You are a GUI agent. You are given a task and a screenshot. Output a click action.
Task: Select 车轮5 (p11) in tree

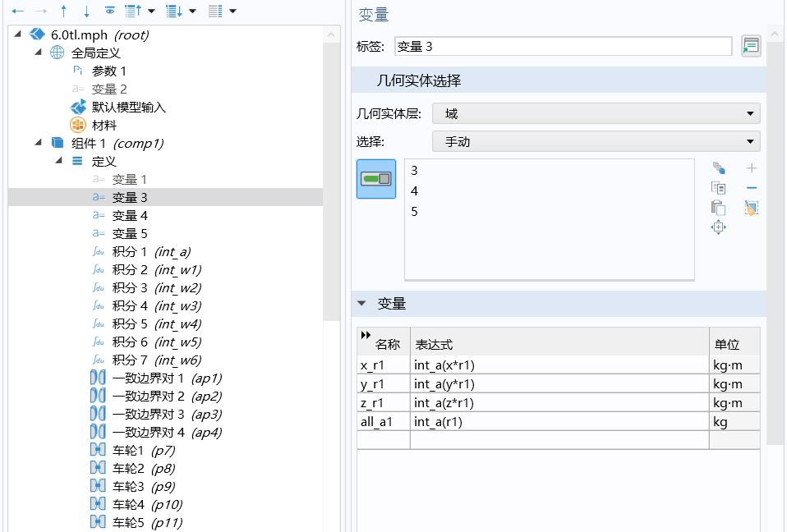tap(147, 522)
